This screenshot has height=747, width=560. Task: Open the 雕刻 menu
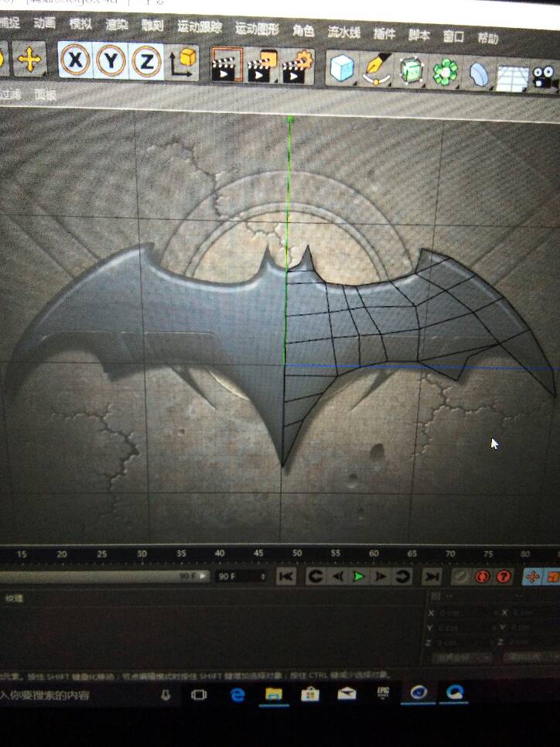152,26
